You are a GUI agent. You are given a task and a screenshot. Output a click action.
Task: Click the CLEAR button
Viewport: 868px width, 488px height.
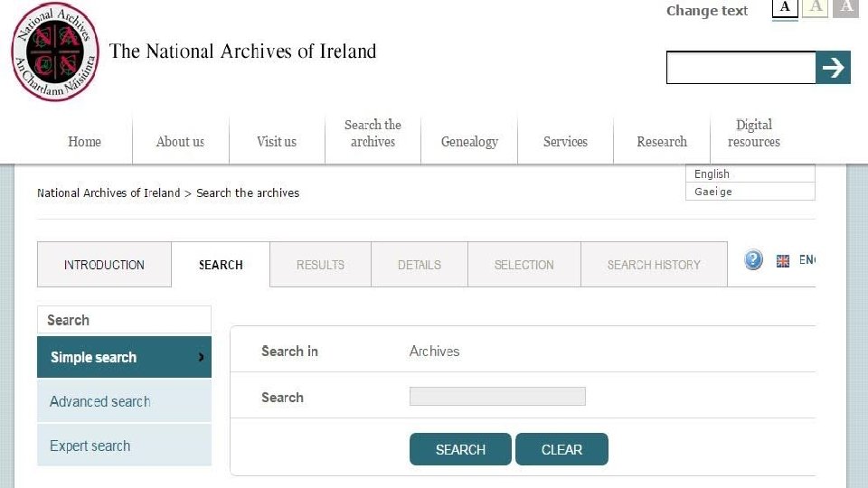(561, 449)
